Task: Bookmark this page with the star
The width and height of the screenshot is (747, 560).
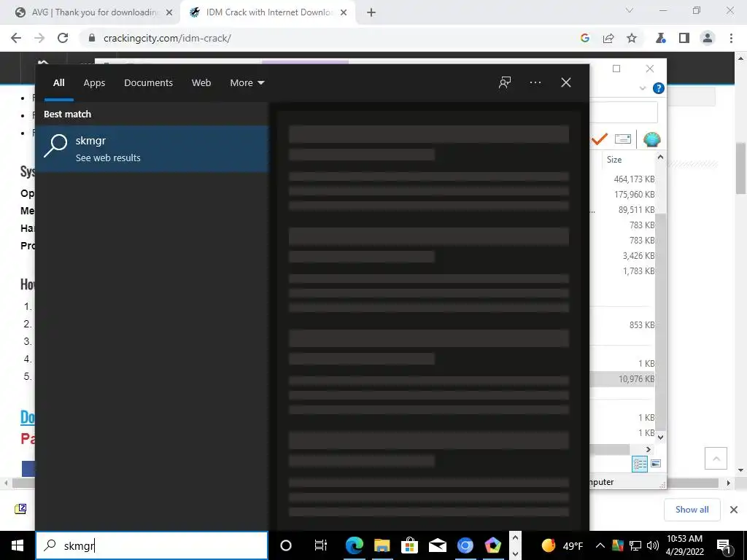Action: [632, 38]
